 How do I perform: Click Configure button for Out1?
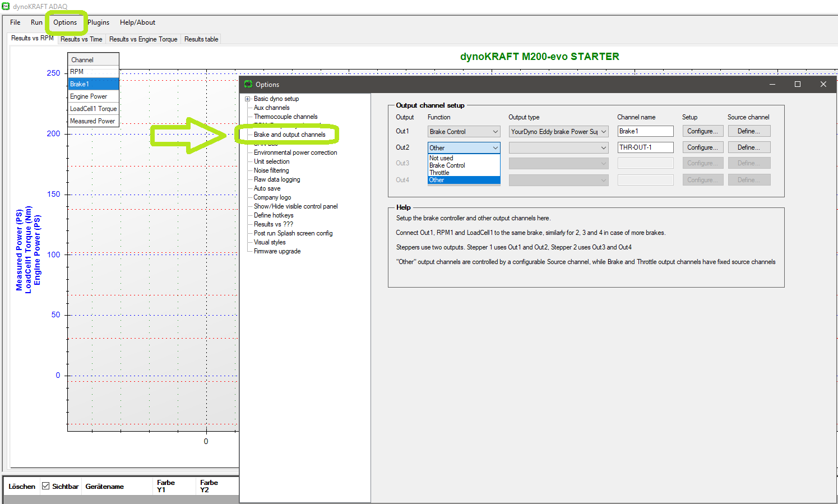click(703, 131)
